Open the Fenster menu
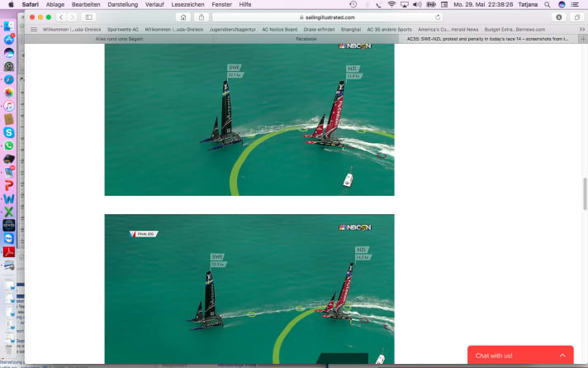This screenshot has height=368, width=588. (221, 4)
